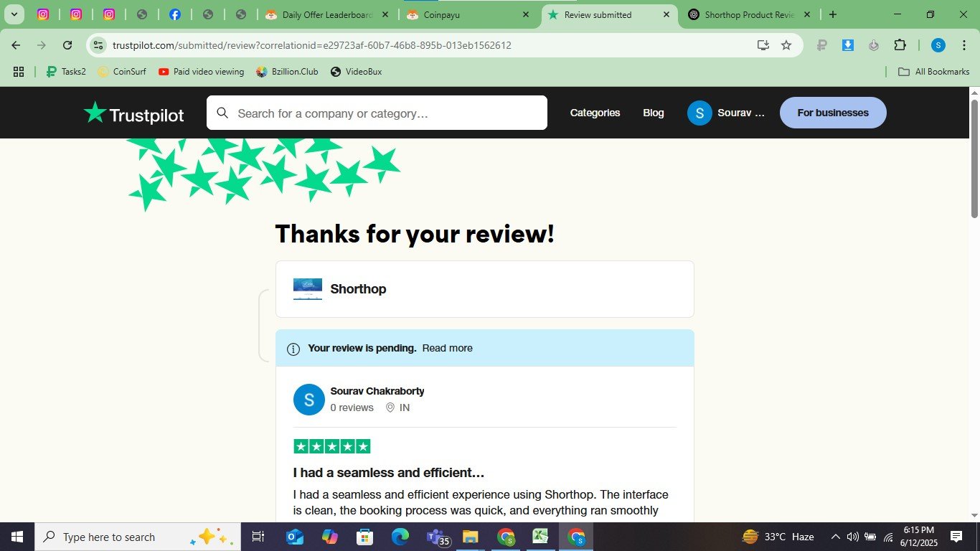Open the notification center
This screenshot has width=980, height=551.
[956, 537]
